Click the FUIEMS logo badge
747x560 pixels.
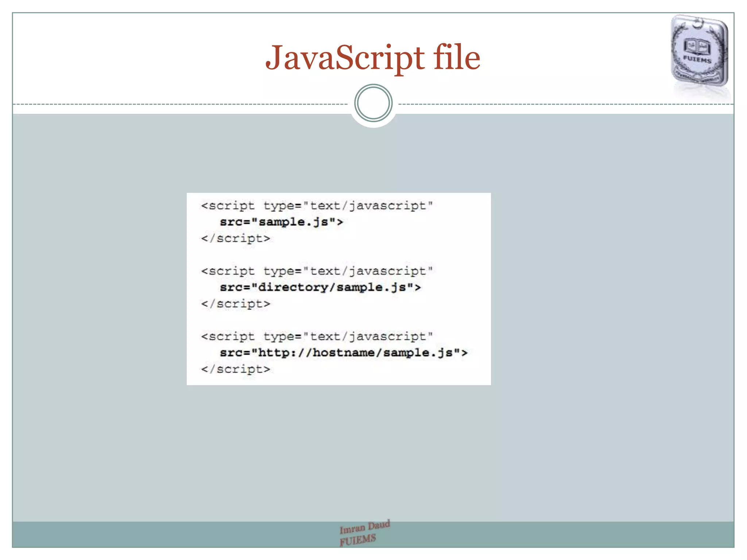pos(700,51)
